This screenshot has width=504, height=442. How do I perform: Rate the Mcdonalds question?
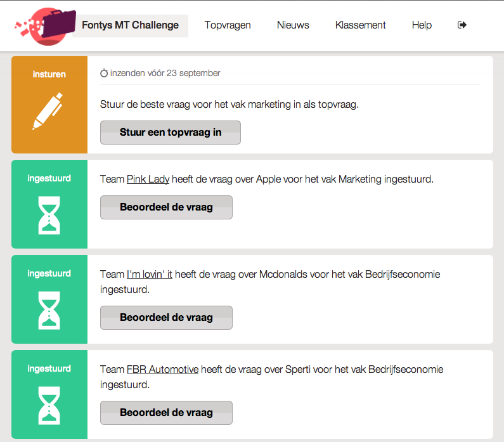click(x=166, y=318)
